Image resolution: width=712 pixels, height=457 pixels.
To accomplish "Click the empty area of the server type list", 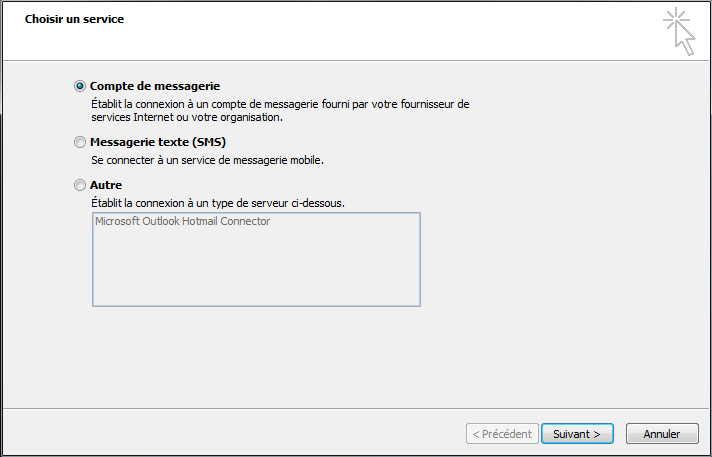I will pyautogui.click(x=256, y=270).
